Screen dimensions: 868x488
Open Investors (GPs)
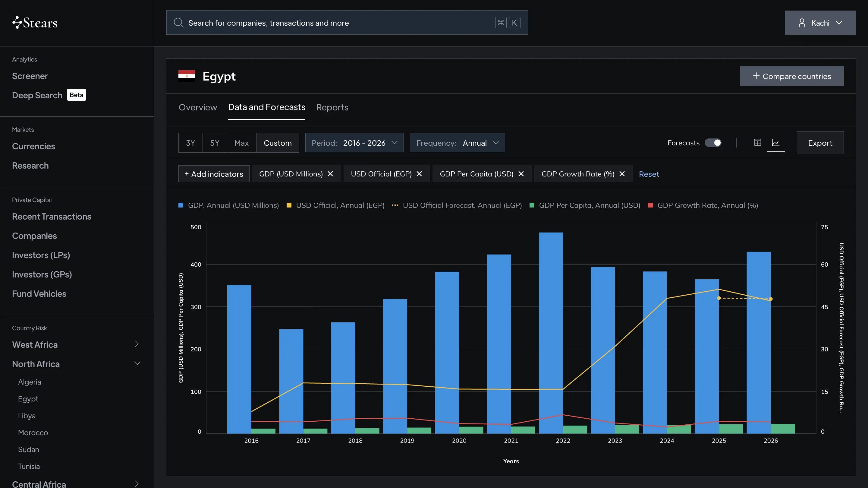click(x=42, y=274)
